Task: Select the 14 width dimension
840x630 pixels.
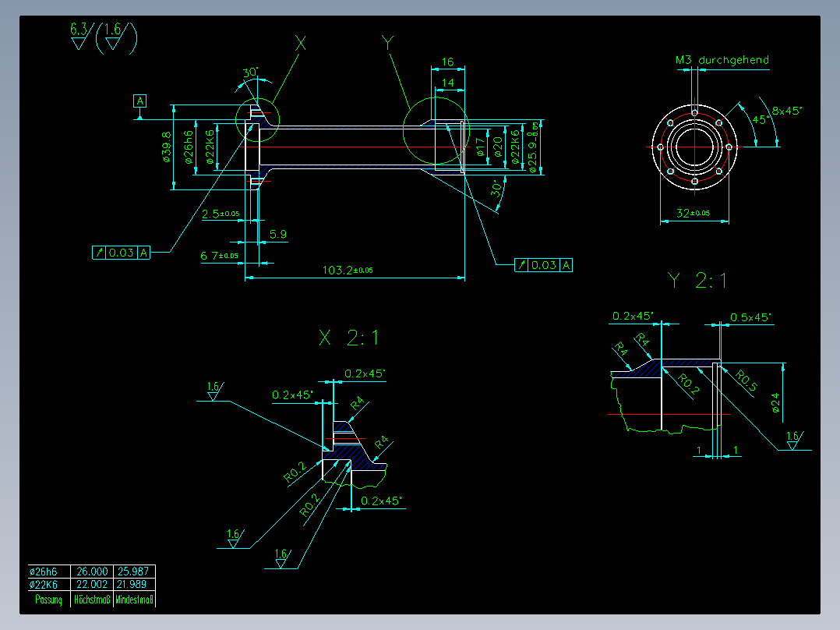Action: pos(448,83)
